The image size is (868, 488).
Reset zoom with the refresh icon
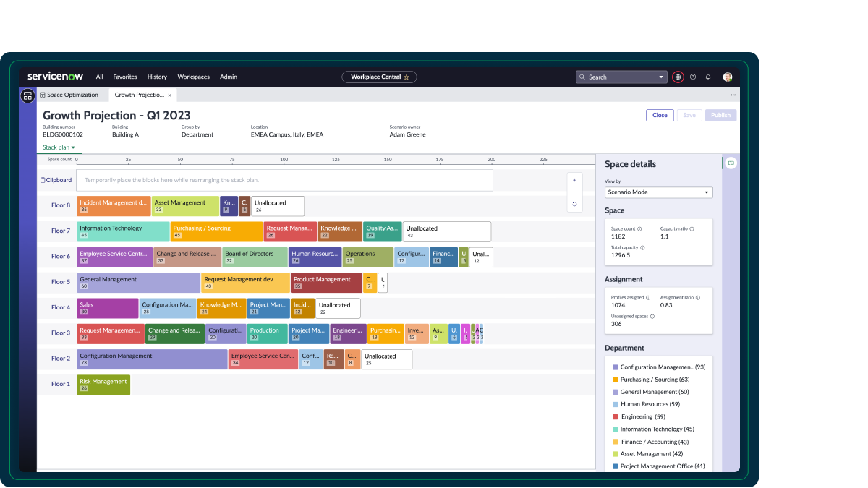pos(574,204)
